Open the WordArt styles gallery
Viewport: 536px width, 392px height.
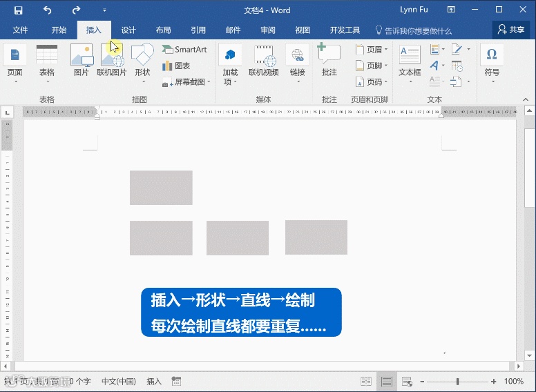click(437, 66)
